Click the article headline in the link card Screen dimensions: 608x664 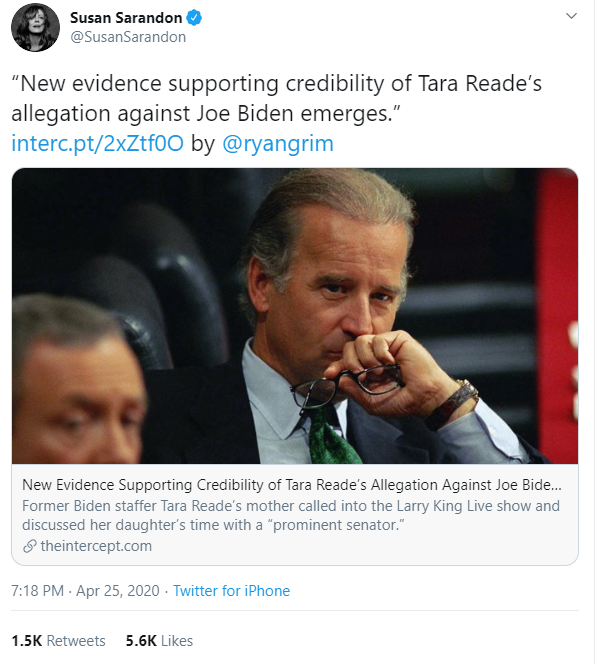click(290, 484)
